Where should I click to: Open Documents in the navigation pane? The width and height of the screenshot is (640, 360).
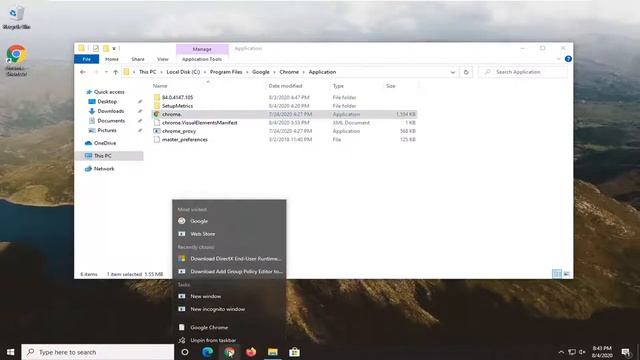coord(111,121)
